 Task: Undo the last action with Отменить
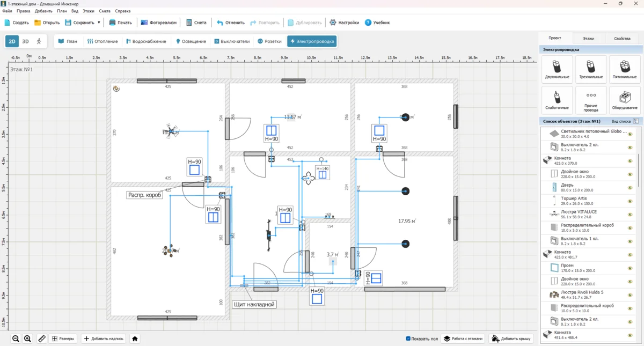pyautogui.click(x=231, y=23)
